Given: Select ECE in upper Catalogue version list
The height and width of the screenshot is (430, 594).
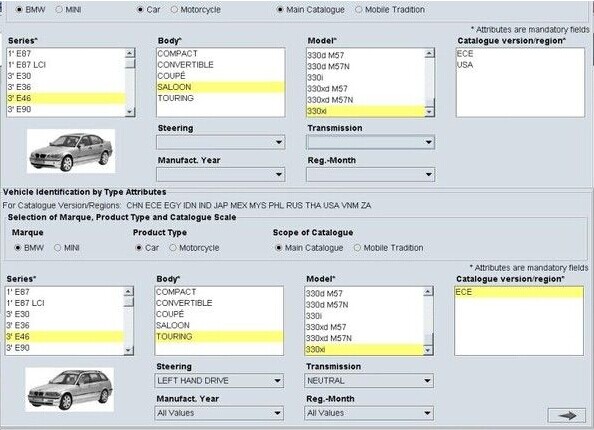Looking at the screenshot, I should 520,54.
